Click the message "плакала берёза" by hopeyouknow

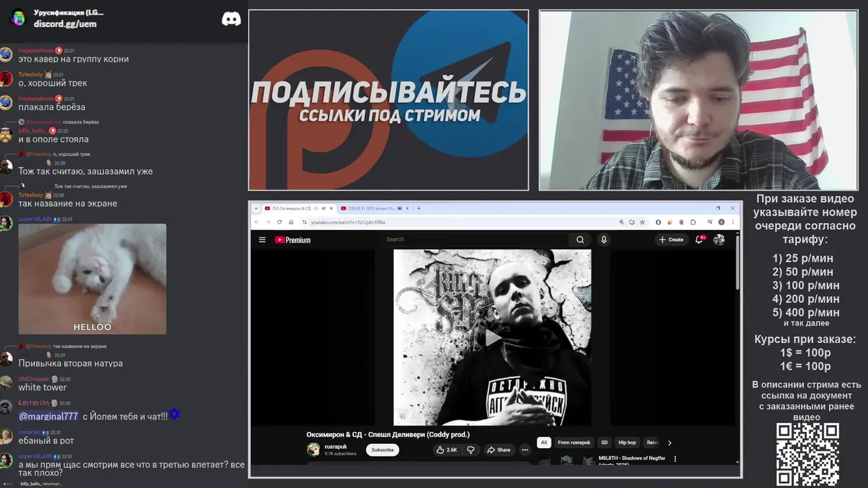[52, 107]
